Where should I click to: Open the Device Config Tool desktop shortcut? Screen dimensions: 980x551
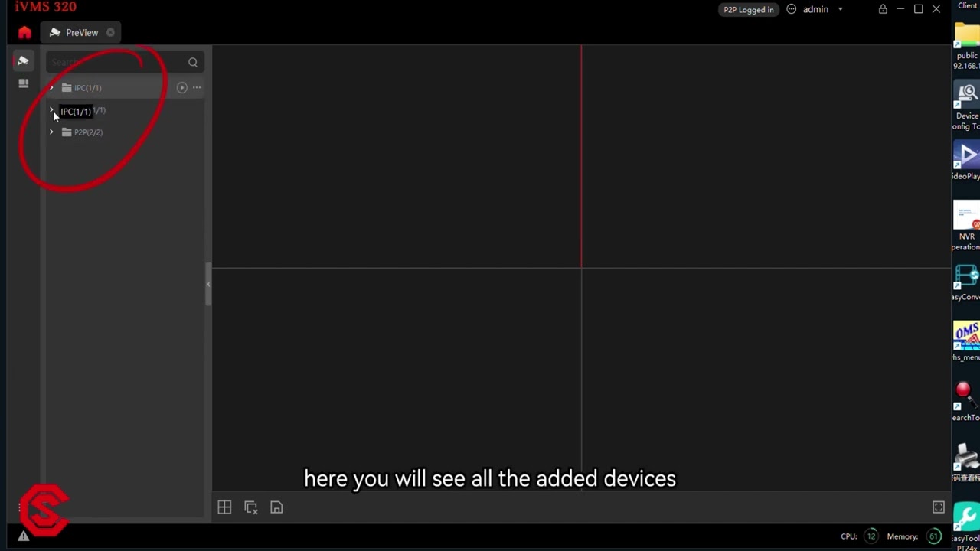pos(967,106)
